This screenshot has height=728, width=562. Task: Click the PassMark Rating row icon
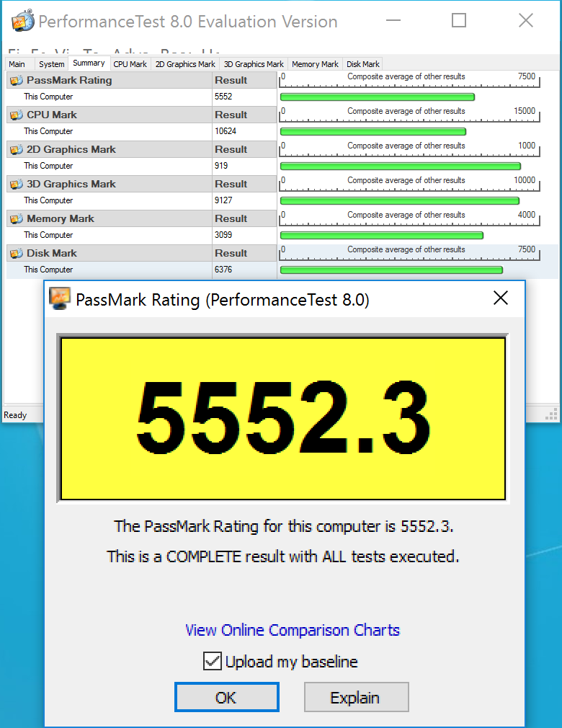(17, 80)
